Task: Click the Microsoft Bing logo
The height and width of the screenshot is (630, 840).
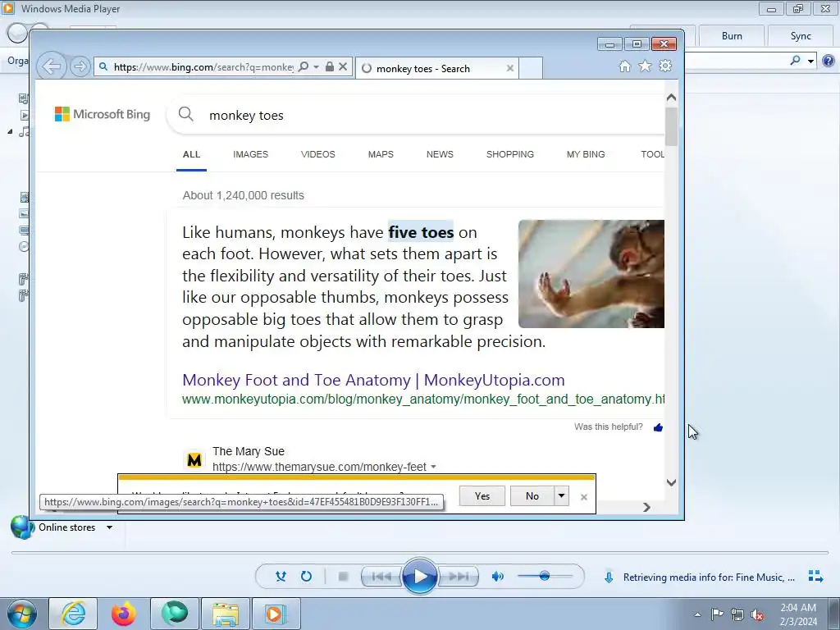Action: (103, 114)
